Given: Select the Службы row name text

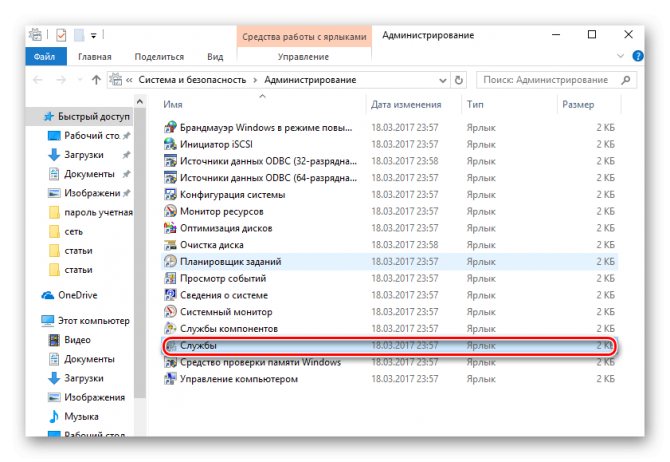Looking at the screenshot, I should pyautogui.click(x=198, y=345).
